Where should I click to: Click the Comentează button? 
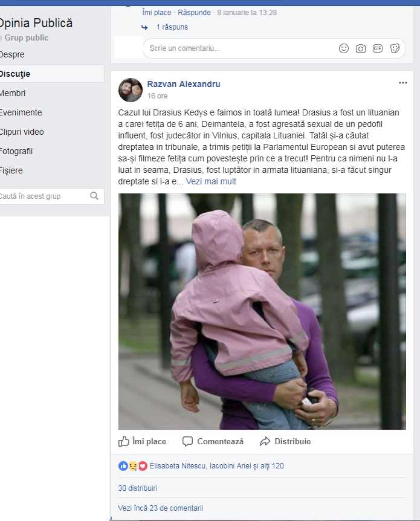pos(213,441)
